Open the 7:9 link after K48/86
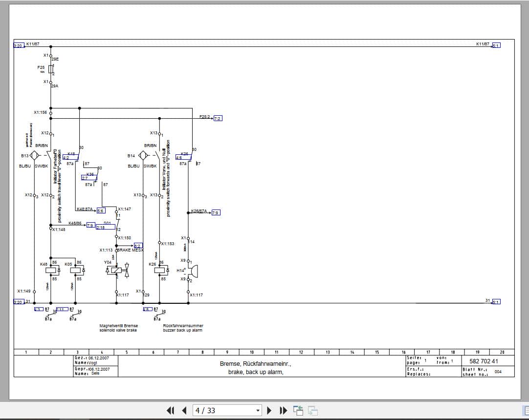Screen dimensions: 529x420 (91, 225)
